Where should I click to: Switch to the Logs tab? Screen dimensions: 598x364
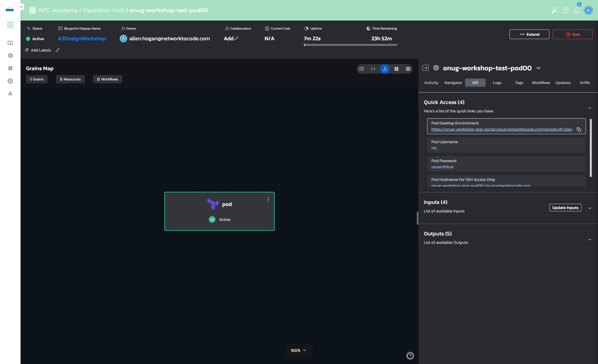point(497,83)
